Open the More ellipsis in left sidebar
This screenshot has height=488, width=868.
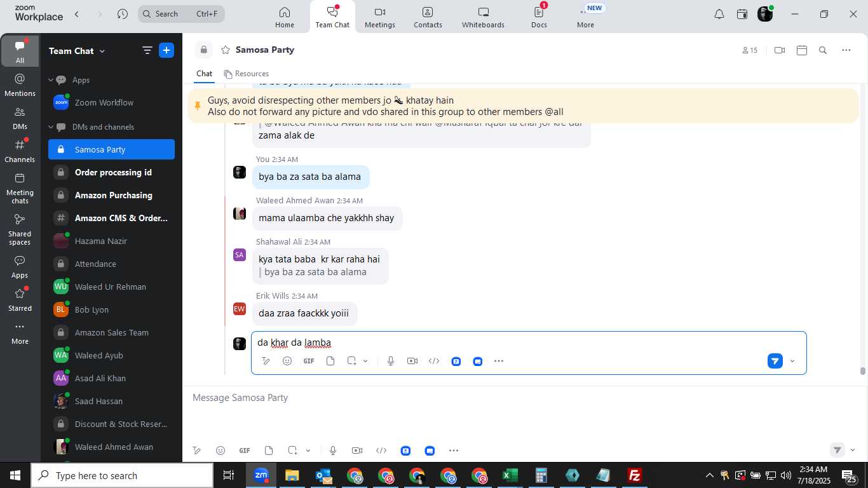click(x=20, y=332)
